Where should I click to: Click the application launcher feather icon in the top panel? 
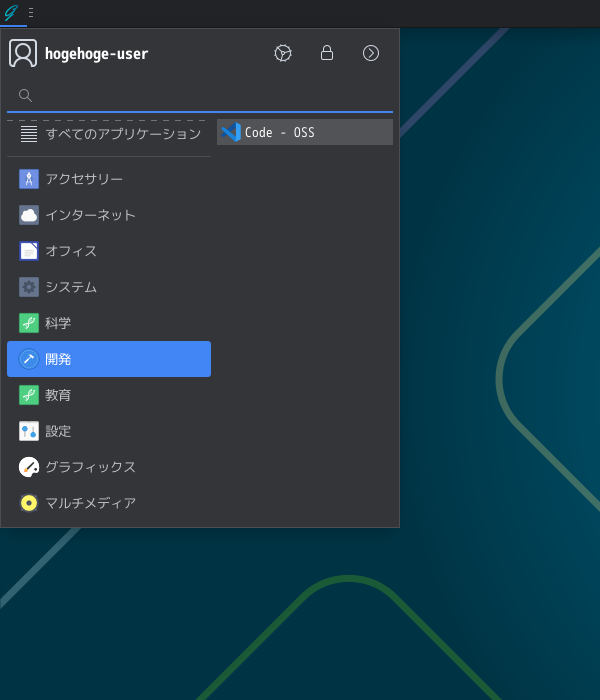(11, 12)
